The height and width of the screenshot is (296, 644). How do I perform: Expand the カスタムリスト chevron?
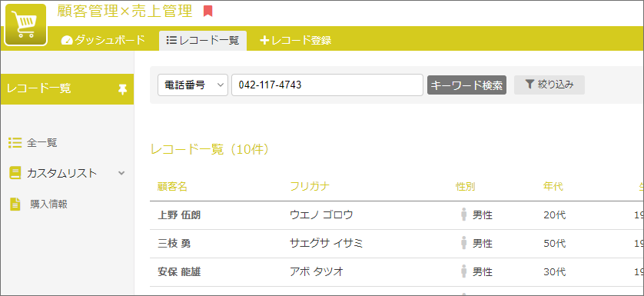[121, 173]
